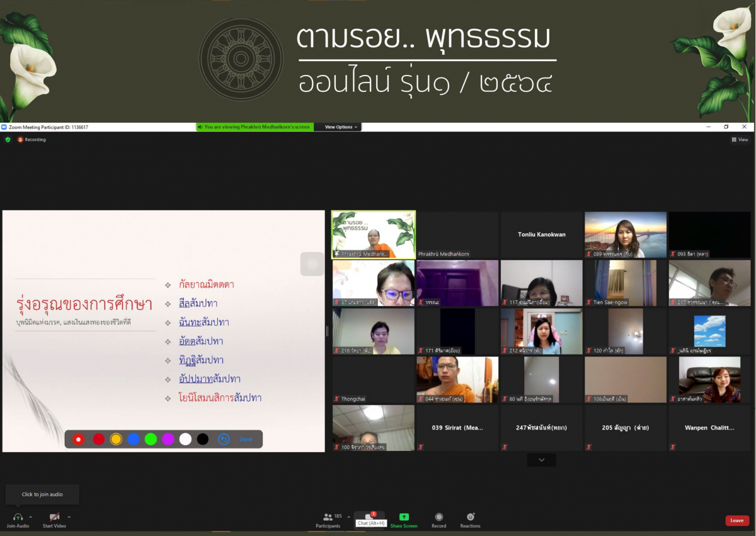
Task: Switch layout using the View button
Action: coord(740,140)
